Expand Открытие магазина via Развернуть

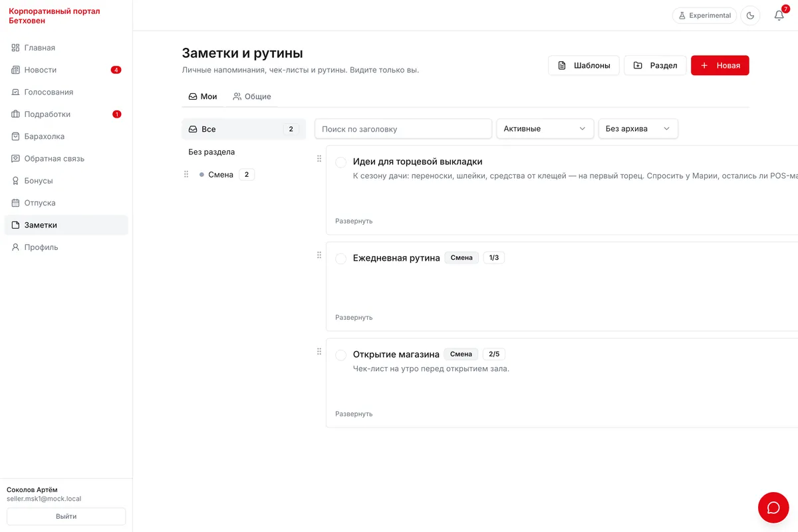[x=354, y=414]
